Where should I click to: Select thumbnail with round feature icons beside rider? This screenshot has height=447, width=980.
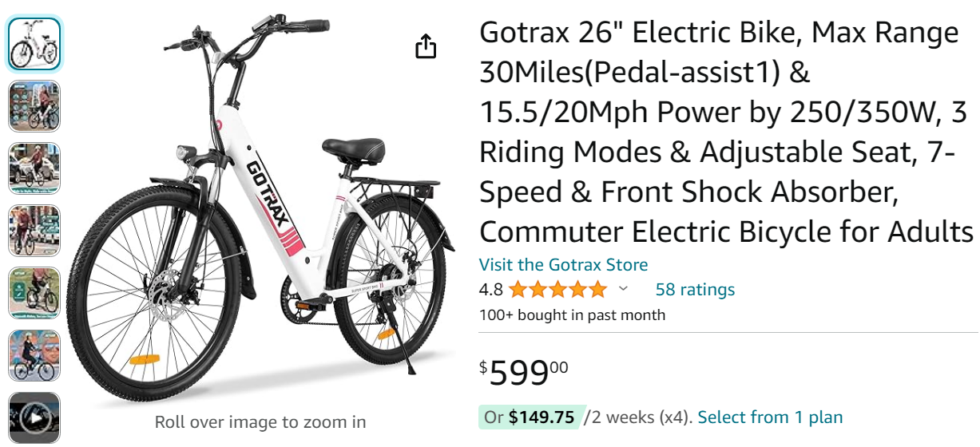click(34, 106)
